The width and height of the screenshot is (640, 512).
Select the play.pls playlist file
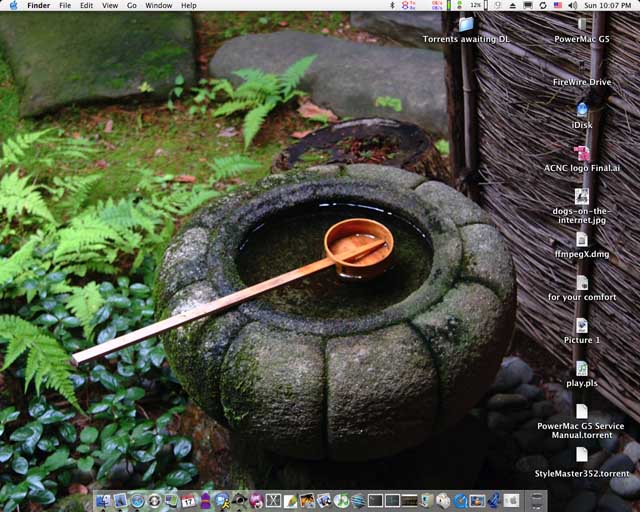[581, 368]
